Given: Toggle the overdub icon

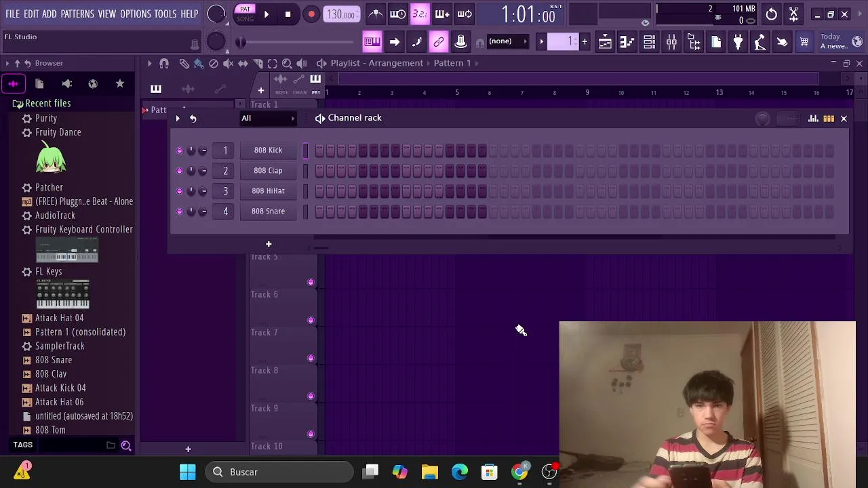Looking at the screenshot, I should coord(442,14).
